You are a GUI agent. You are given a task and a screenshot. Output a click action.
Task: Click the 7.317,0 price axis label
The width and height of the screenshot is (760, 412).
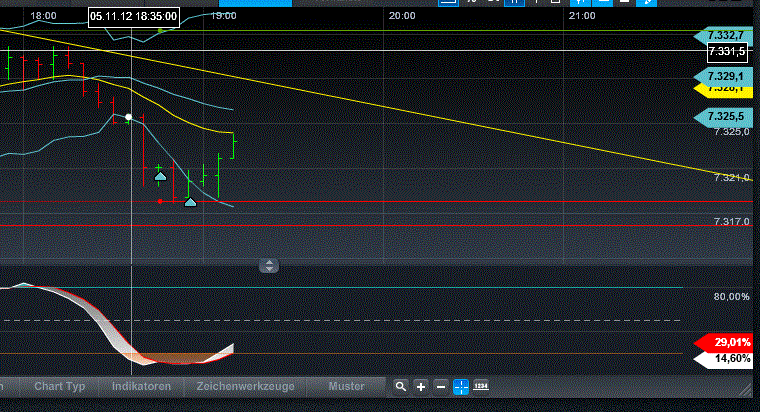pyautogui.click(x=731, y=221)
